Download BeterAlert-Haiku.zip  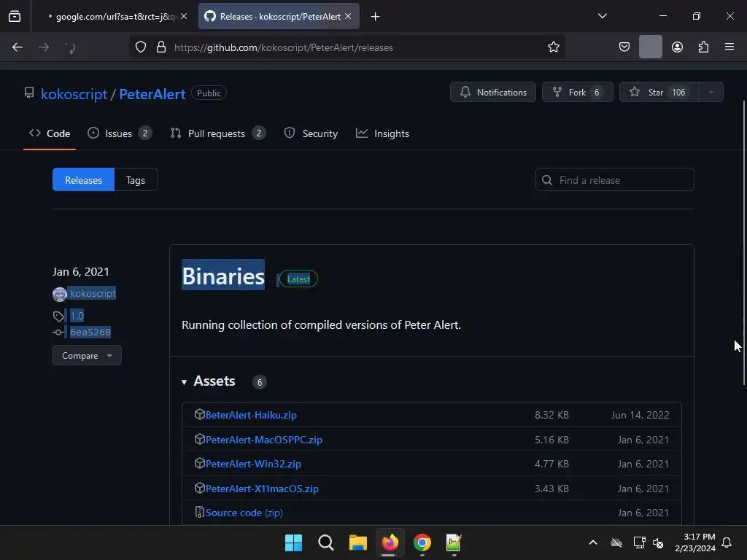pos(251,415)
